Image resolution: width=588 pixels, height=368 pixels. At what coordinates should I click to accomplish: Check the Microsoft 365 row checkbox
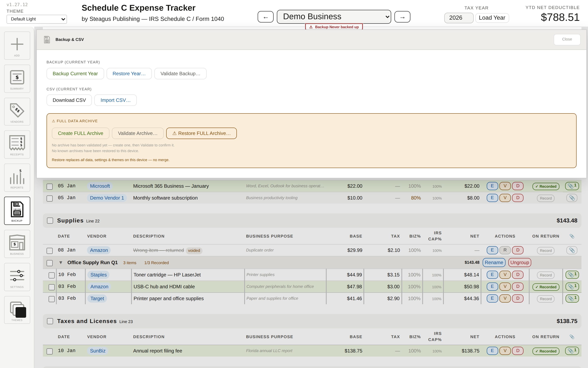(x=50, y=186)
